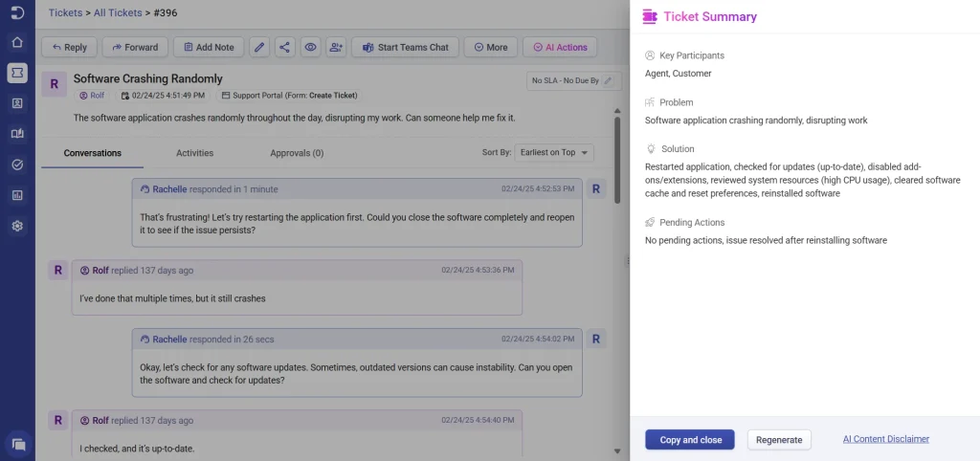Click the Forward button
980x461 pixels.
pyautogui.click(x=135, y=48)
